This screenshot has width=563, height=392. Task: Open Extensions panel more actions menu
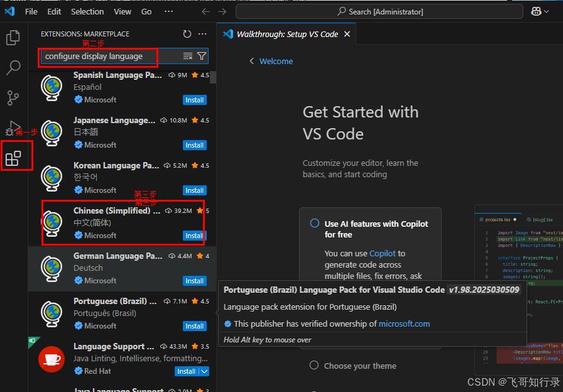tap(202, 34)
